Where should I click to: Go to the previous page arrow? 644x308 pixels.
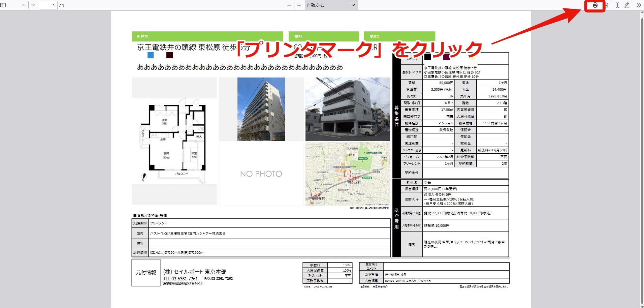click(23, 5)
